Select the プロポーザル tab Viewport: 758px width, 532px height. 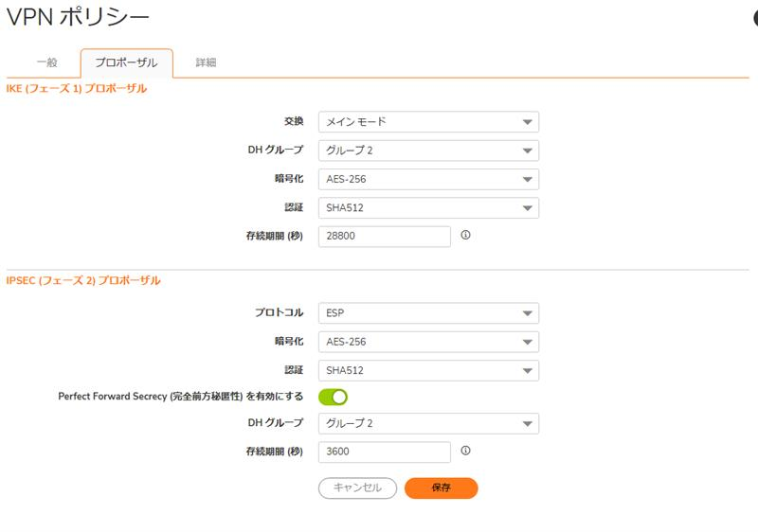(126, 62)
